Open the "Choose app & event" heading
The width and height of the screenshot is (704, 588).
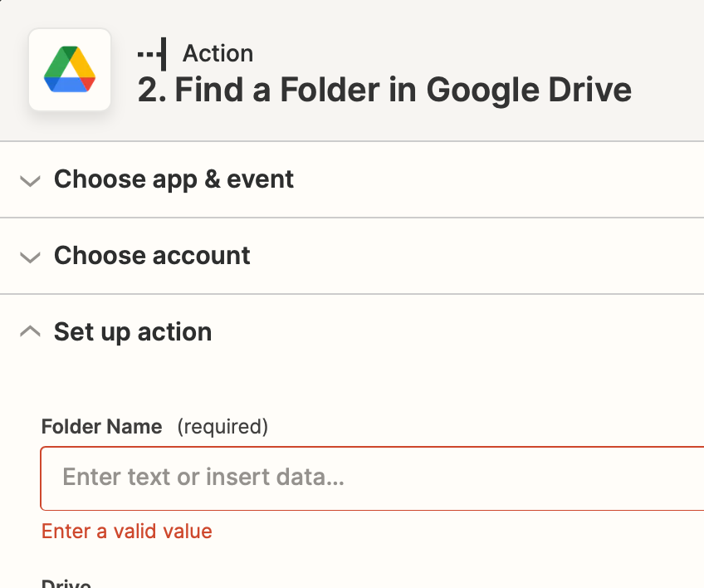(174, 179)
